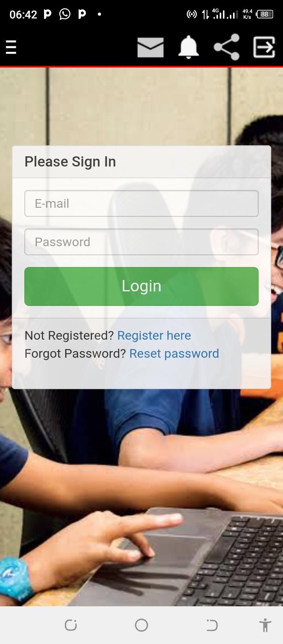
Task: Tap the Android back navigation button
Action: click(212, 625)
